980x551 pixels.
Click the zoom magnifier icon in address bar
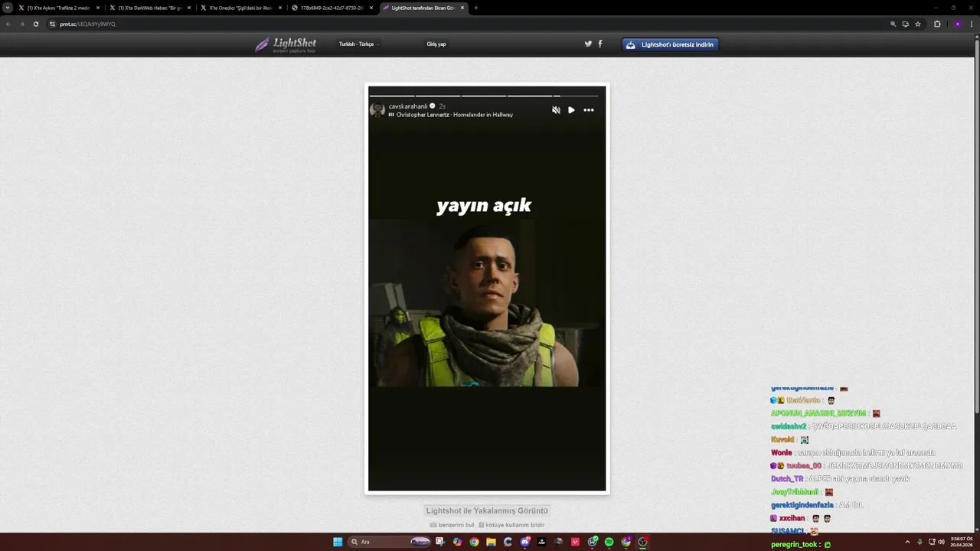pyautogui.click(x=893, y=24)
